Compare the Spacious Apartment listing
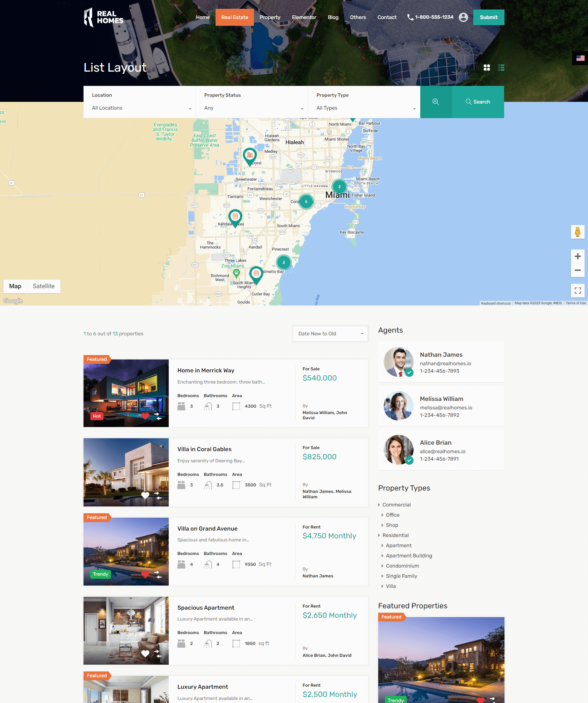This screenshot has height=703, width=588. 158,653
